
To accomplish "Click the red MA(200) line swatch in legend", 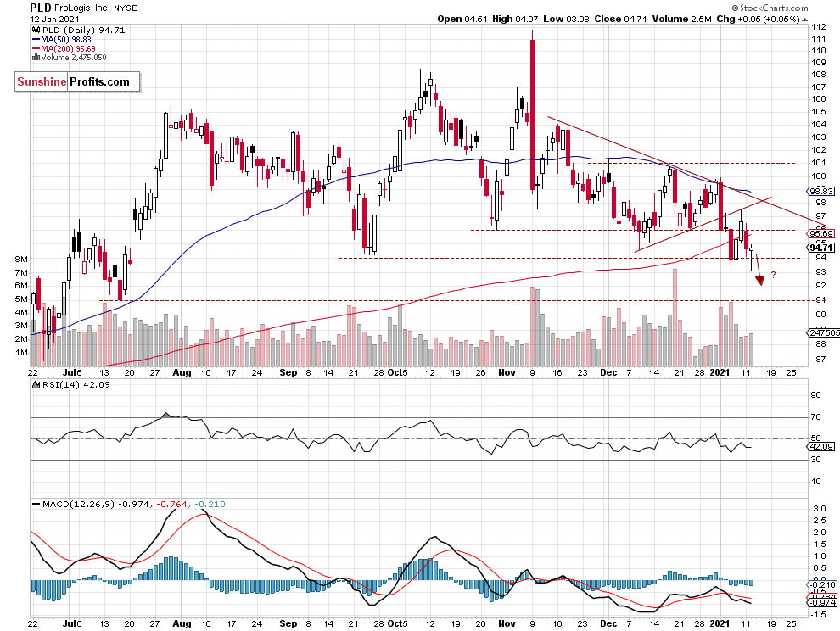I will point(36,48).
